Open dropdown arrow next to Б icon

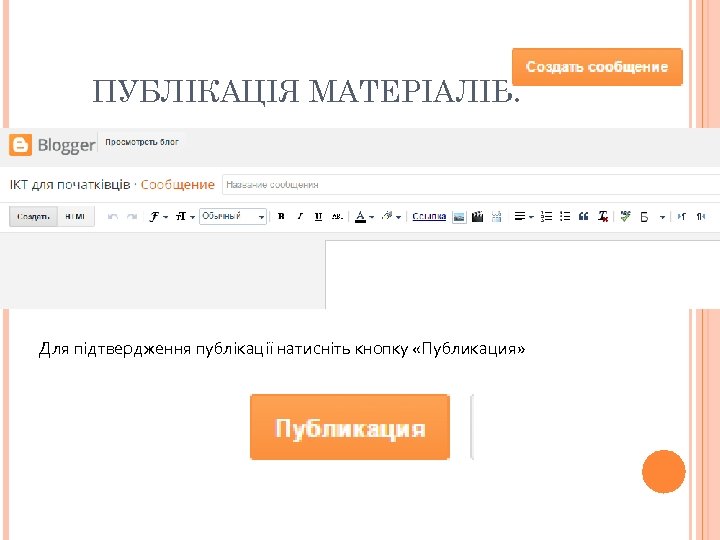[662, 217]
